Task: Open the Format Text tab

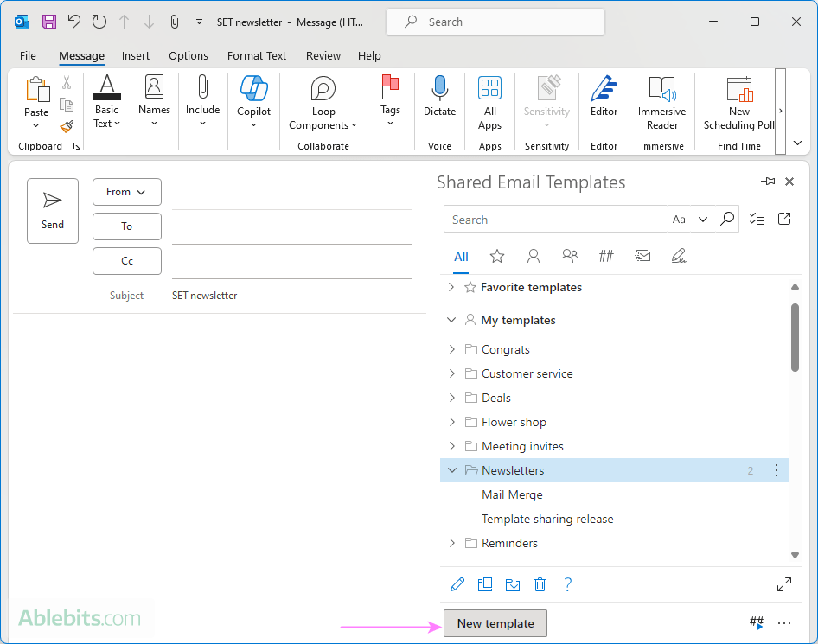Action: [x=257, y=55]
